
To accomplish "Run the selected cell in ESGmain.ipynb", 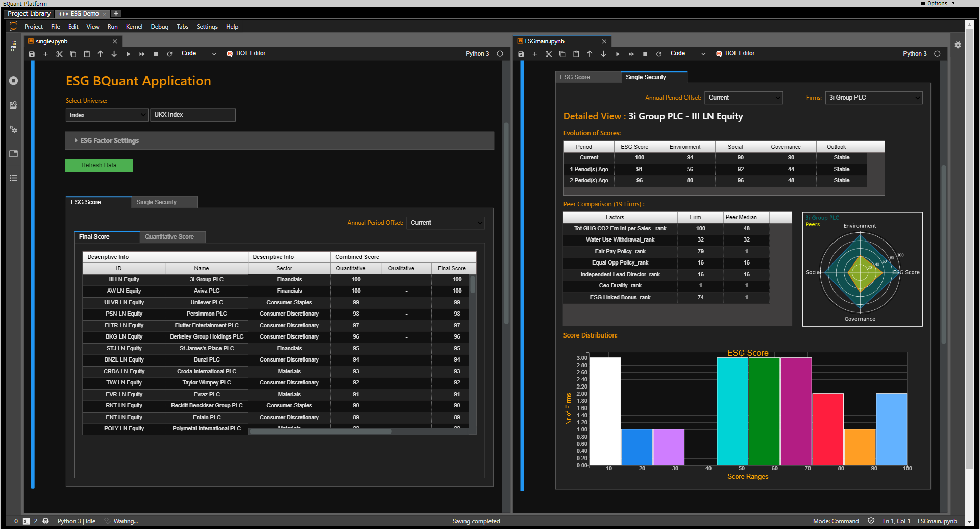I will pyautogui.click(x=618, y=54).
